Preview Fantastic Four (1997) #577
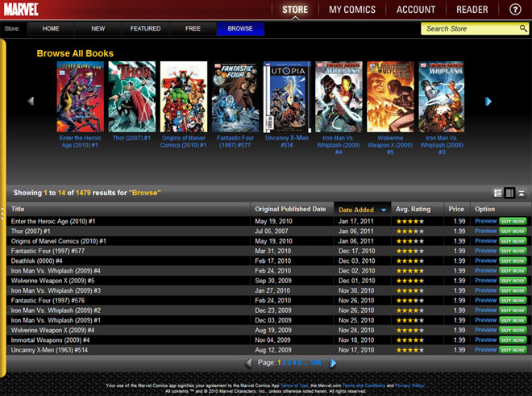 pos(486,251)
